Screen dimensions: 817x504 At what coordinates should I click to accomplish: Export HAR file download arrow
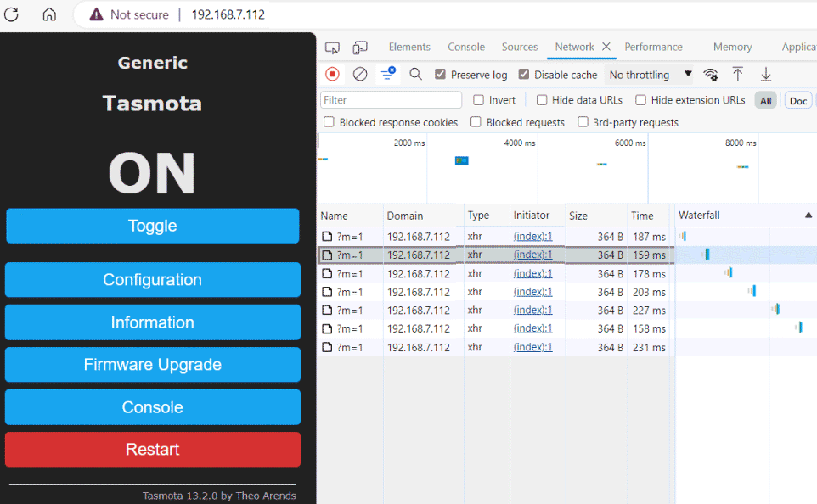(x=766, y=74)
